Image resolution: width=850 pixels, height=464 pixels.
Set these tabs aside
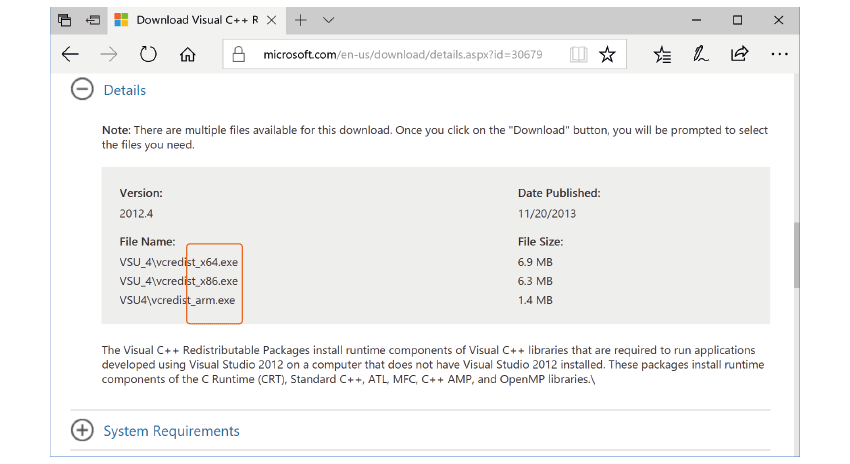tap(93, 20)
